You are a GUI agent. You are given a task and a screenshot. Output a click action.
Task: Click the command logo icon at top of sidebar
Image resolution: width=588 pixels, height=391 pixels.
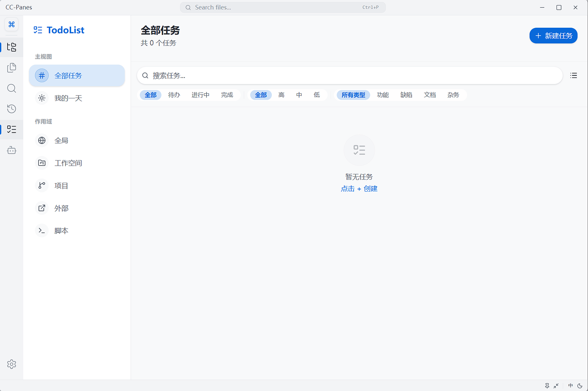(x=12, y=24)
